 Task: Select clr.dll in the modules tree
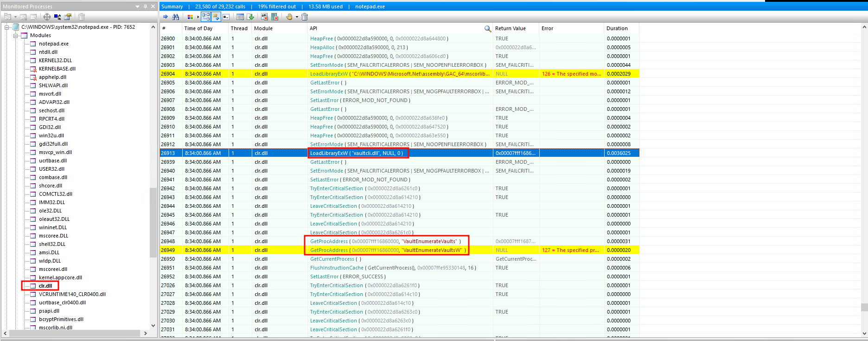(45, 286)
